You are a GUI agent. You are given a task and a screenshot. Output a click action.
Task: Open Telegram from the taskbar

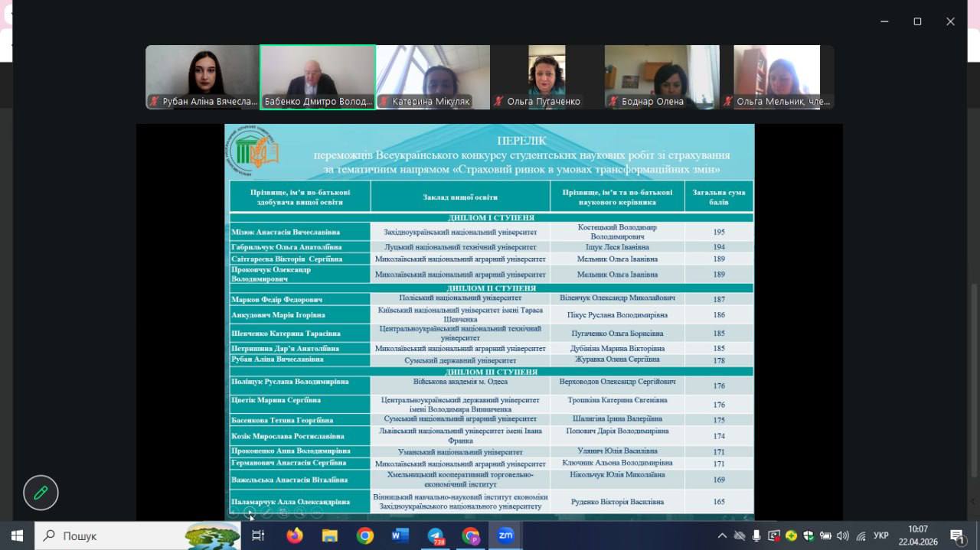click(x=436, y=535)
